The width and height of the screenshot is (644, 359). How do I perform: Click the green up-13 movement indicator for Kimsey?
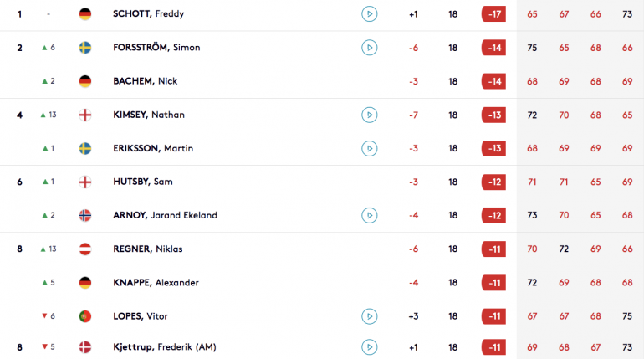tap(48, 115)
